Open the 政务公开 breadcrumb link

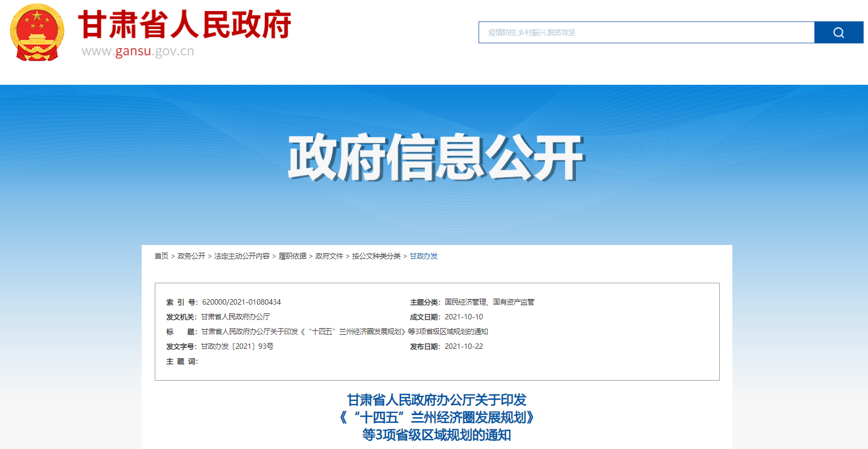pos(191,256)
